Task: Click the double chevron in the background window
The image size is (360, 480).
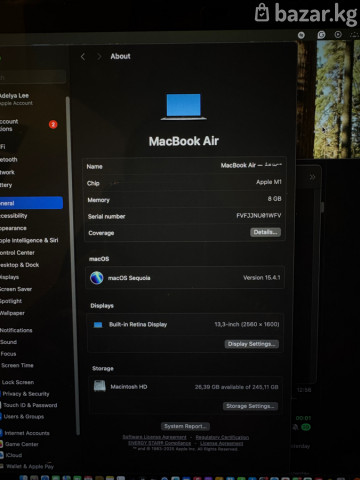Action: [x=312, y=177]
